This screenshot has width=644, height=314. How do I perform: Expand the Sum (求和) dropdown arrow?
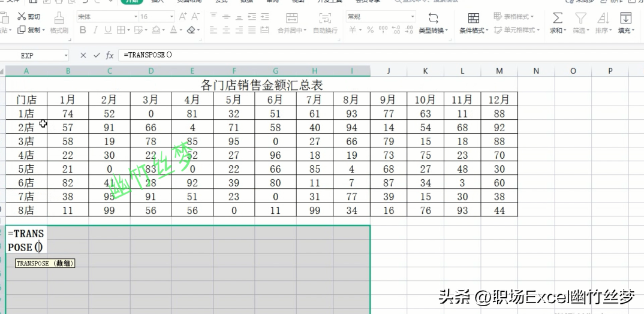point(565,31)
